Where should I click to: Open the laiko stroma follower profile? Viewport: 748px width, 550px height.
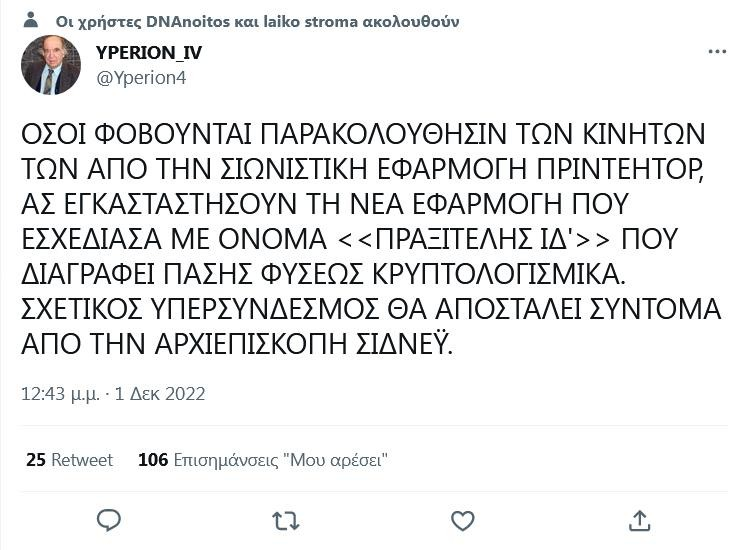pos(281,21)
